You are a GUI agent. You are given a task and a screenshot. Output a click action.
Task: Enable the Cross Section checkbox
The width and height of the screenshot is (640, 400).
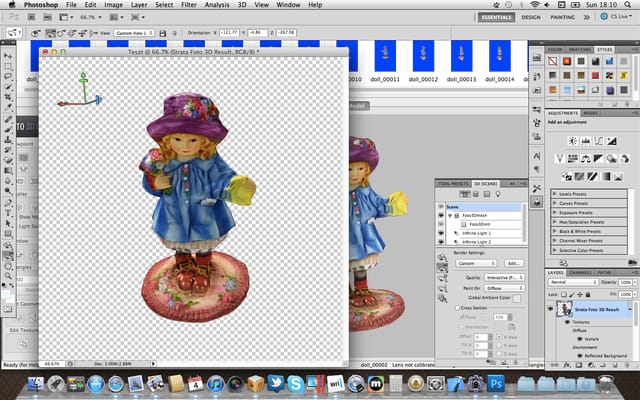pyautogui.click(x=457, y=308)
